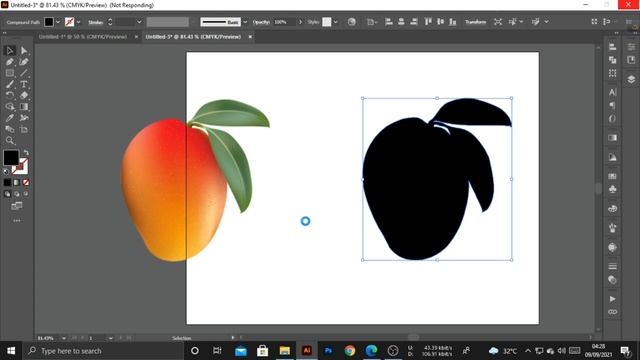Open the Pathfinder panel icon
Viewport: 640px width, 360px height.
(612, 60)
